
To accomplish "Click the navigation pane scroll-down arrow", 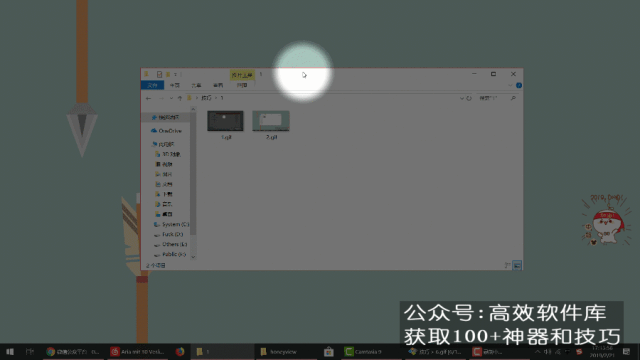I will 193,257.
